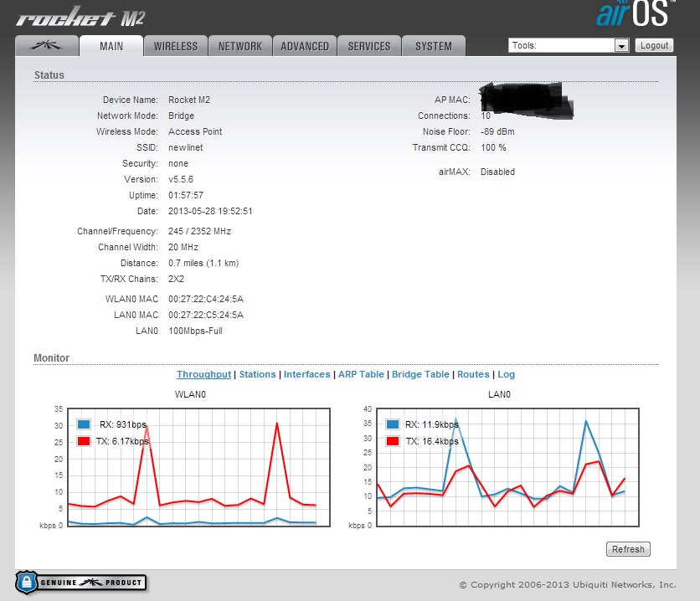Click the TX/RX Chains value 2X2

tap(176, 279)
